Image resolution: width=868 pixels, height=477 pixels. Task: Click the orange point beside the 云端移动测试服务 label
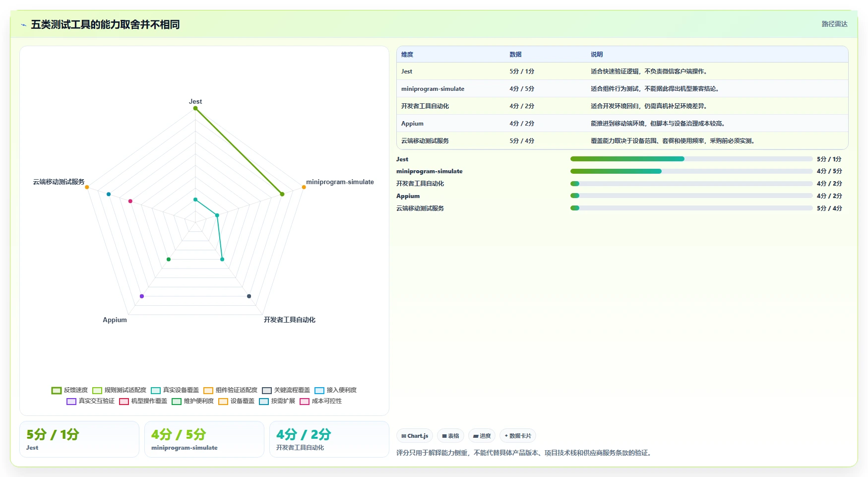click(x=87, y=187)
